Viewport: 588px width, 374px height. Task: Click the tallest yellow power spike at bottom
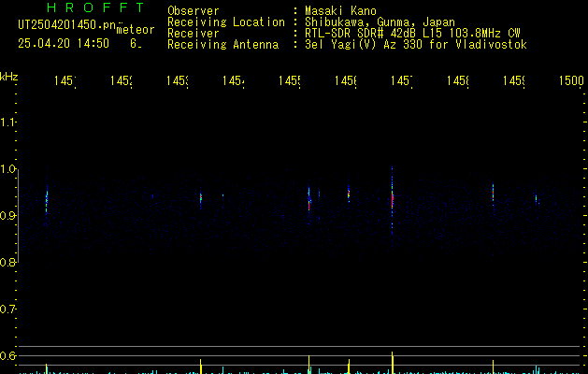coord(393,363)
